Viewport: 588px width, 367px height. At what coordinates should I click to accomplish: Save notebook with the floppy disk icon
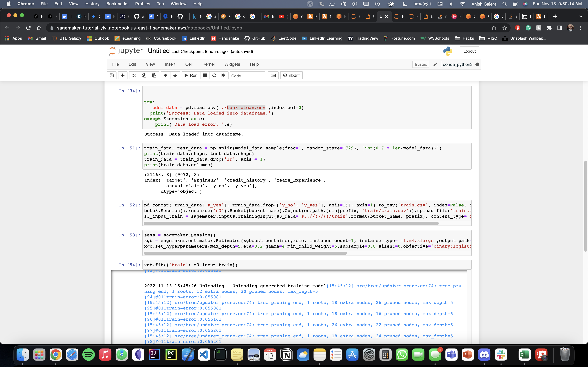112,75
